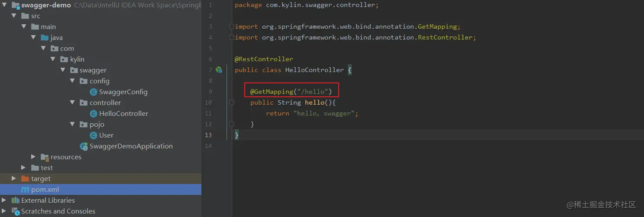The image size is (644, 217).
Task: Place the cursor on empty line 14
Action: (x=437, y=146)
